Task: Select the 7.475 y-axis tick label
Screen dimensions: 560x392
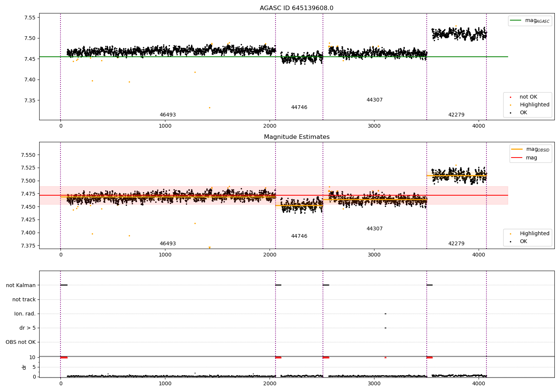Action: coord(28,194)
